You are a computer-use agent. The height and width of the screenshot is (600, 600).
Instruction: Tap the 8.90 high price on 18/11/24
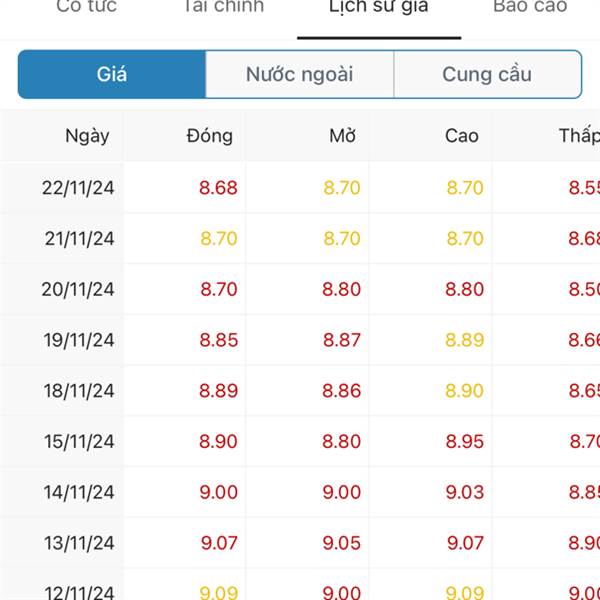pyautogui.click(x=465, y=391)
